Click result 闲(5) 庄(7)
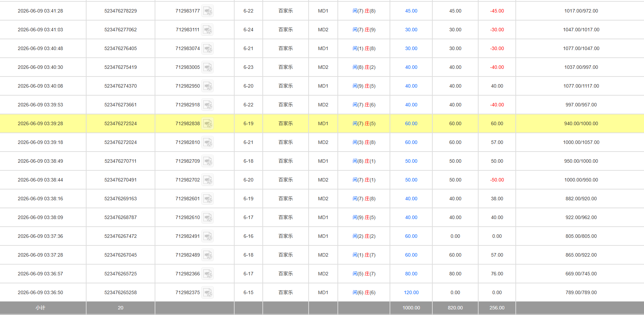Screen dimensions: 644x315 [364, 274]
